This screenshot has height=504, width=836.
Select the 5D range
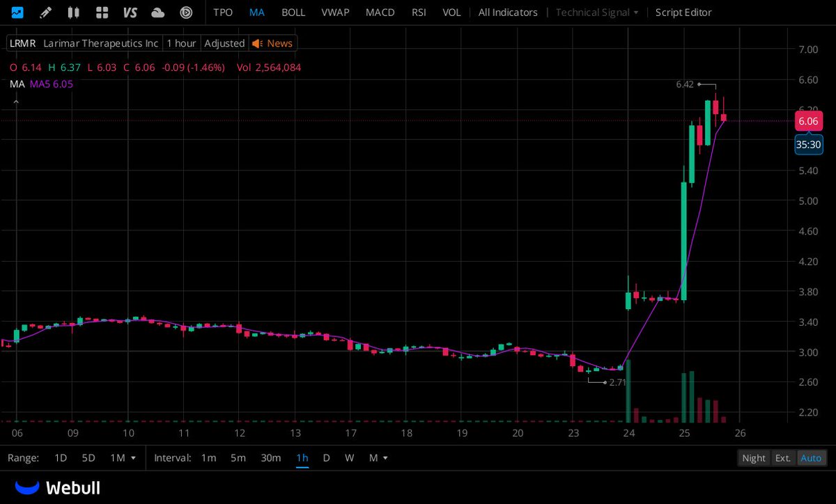88,458
